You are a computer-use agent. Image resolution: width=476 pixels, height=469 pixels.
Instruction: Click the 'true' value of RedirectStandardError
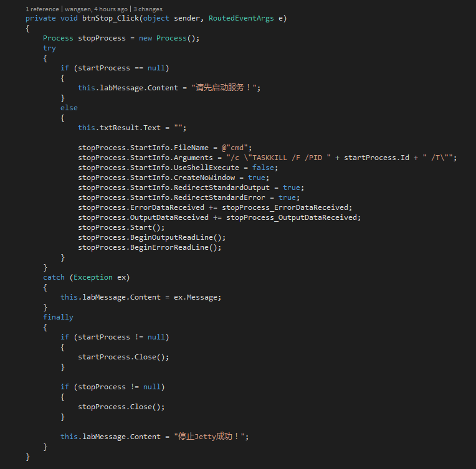[x=287, y=197]
